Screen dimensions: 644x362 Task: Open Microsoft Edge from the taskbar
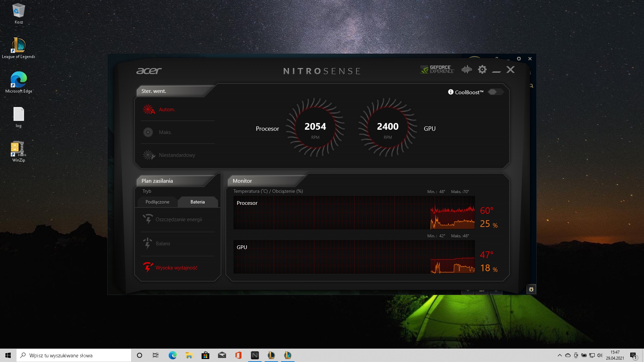pos(172,355)
